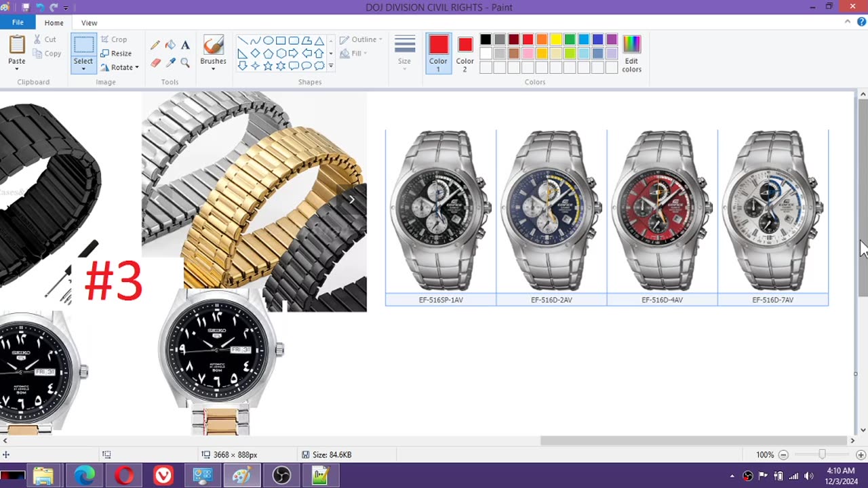Open the File menu
Viewport: 868px width, 488px height.
(18, 22)
